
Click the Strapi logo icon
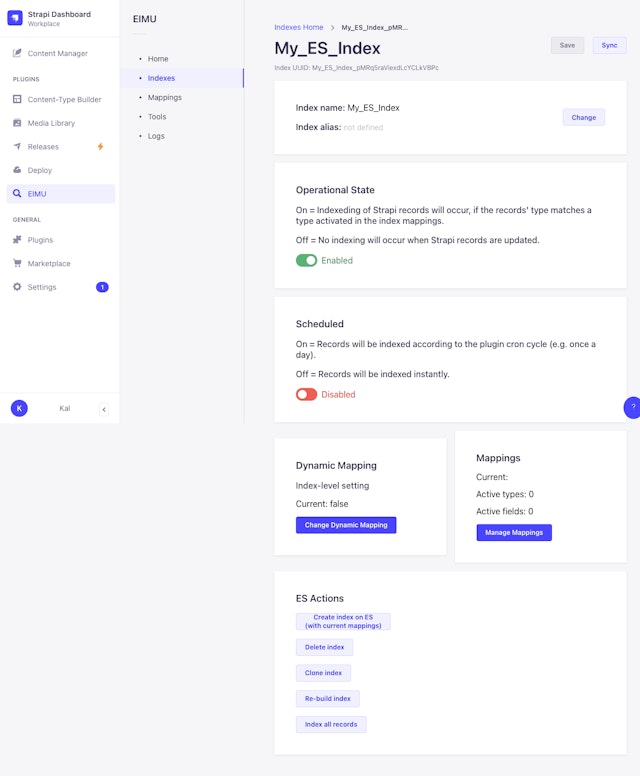coord(15,18)
